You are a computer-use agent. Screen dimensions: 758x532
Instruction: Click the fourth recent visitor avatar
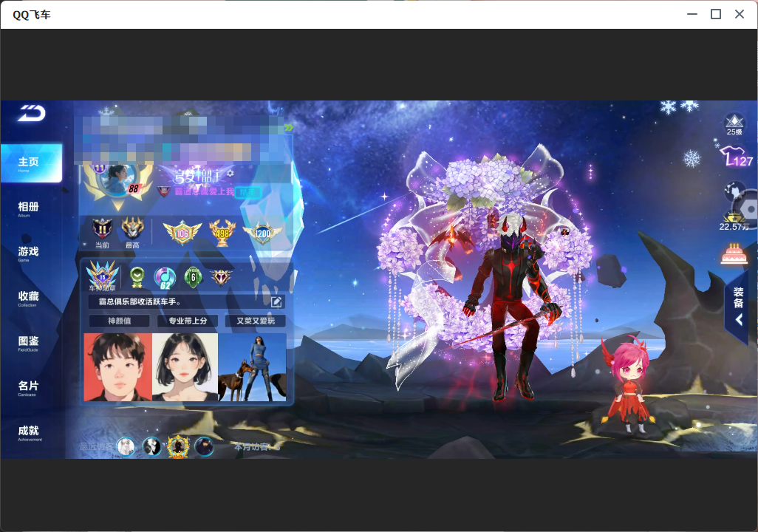tap(204, 446)
